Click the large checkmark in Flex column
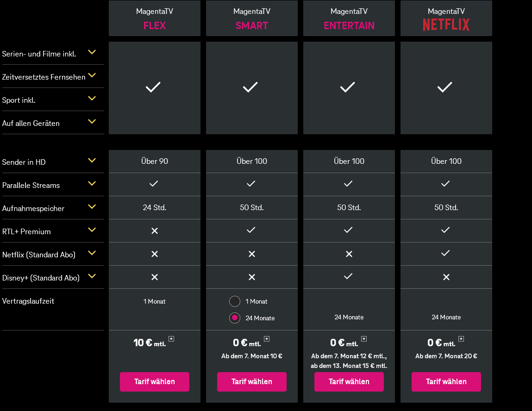This screenshot has height=411, width=532. point(153,87)
